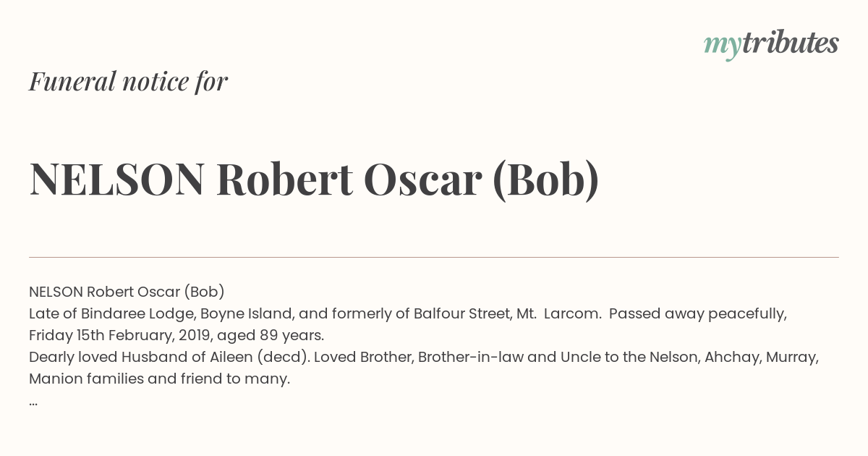The width and height of the screenshot is (868, 456).
Task: Click the small "NELSON Robert Oscar (Bob)" body line
Action: click(x=127, y=292)
